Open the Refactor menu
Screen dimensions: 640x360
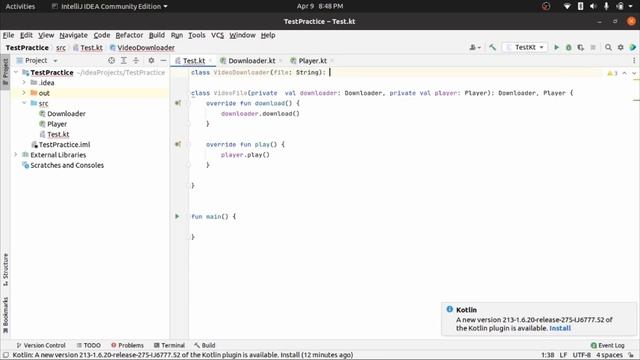tap(129, 35)
